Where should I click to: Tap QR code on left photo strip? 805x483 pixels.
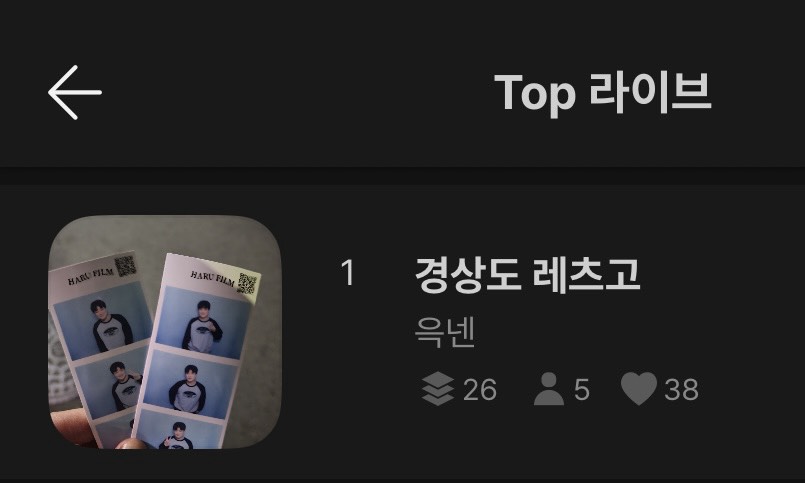125,266
